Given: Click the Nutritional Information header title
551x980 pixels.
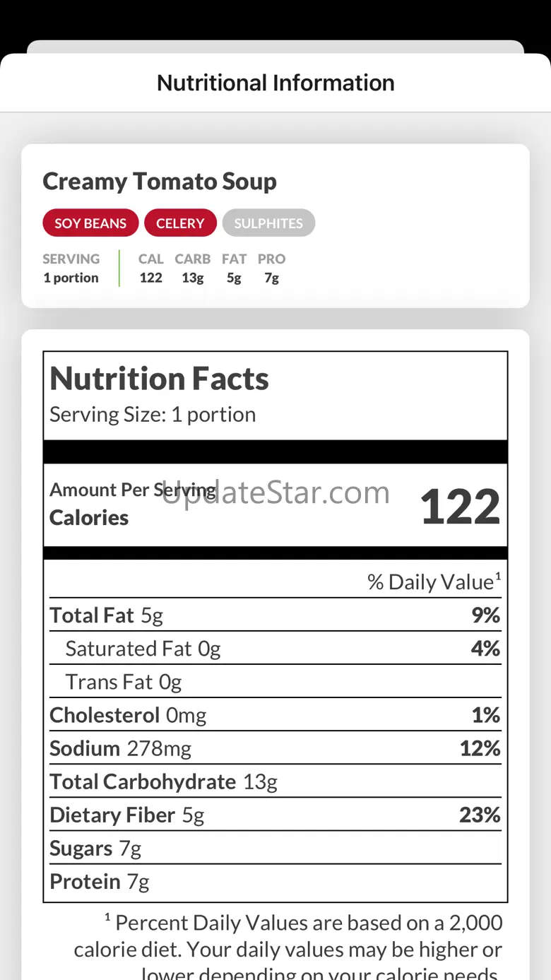Looking at the screenshot, I should tap(275, 83).
